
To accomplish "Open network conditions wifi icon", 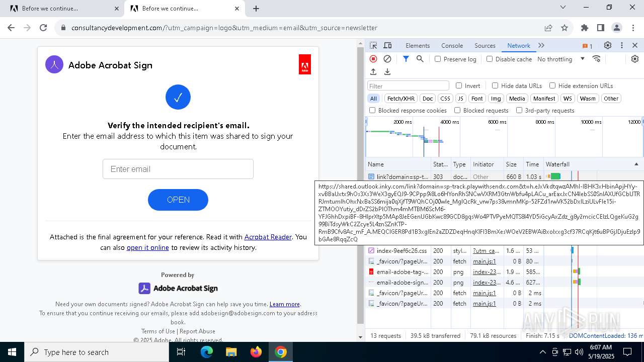I will coord(597,59).
